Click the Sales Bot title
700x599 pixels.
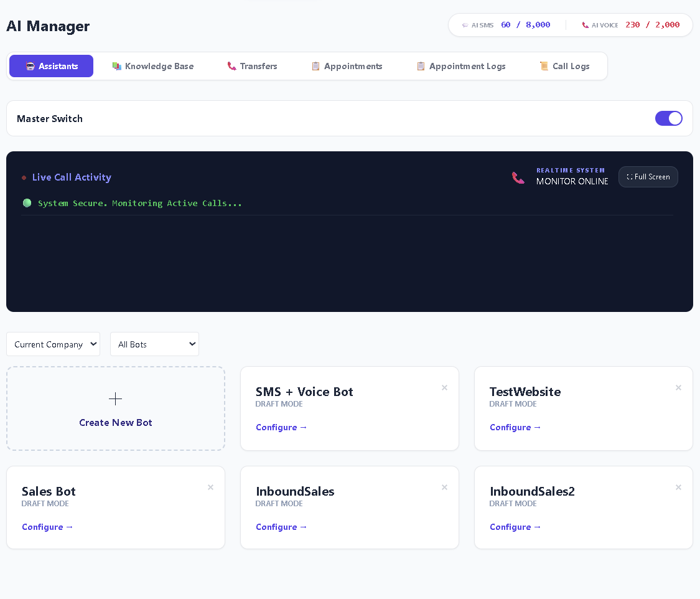(x=49, y=491)
